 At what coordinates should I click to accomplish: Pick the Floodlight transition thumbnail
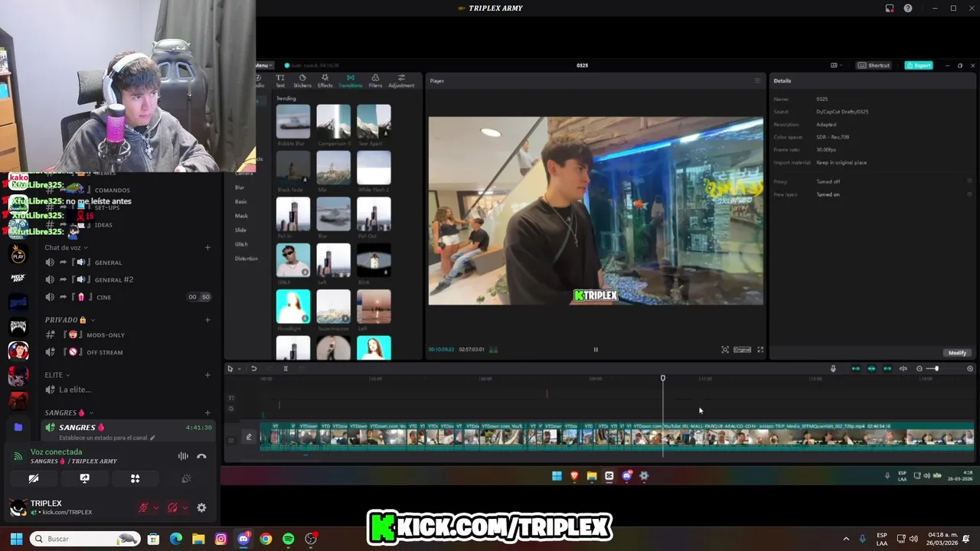[x=293, y=307]
